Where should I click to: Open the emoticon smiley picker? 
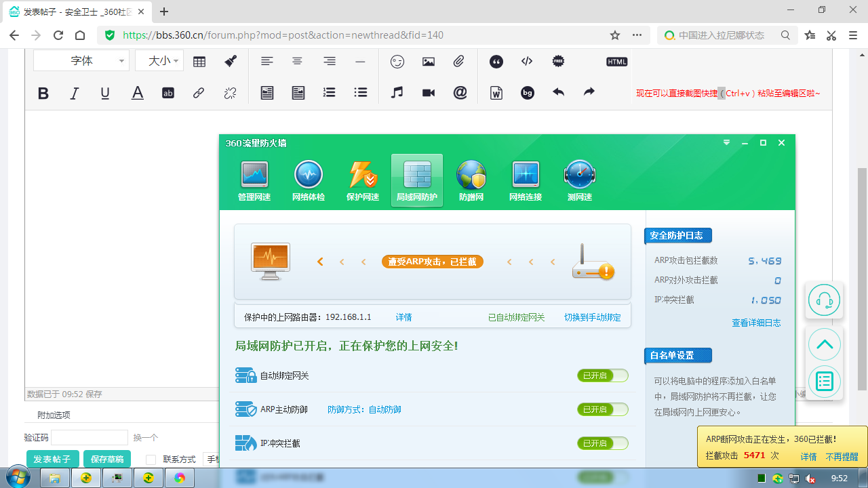[397, 62]
